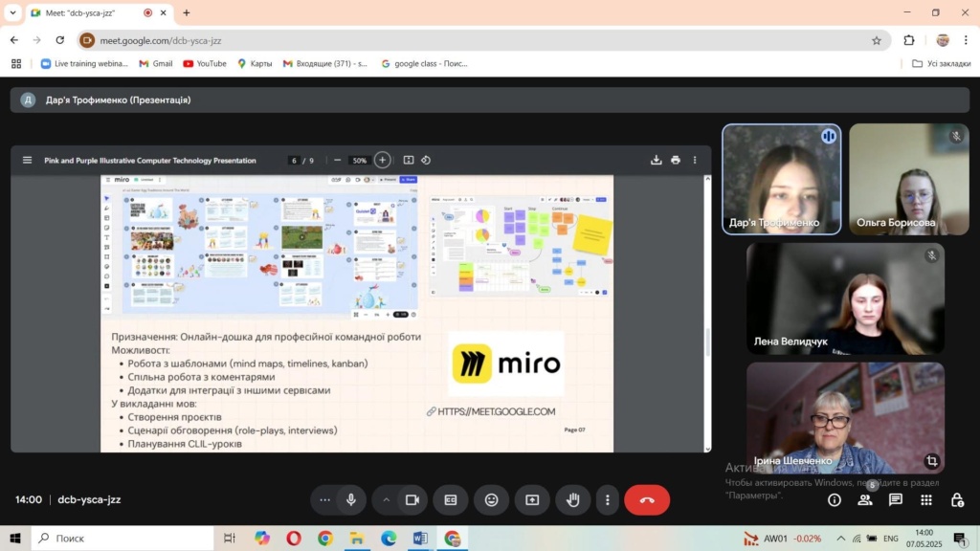The width and height of the screenshot is (980, 551).
Task: Leave the call with red button
Action: pyautogui.click(x=647, y=499)
